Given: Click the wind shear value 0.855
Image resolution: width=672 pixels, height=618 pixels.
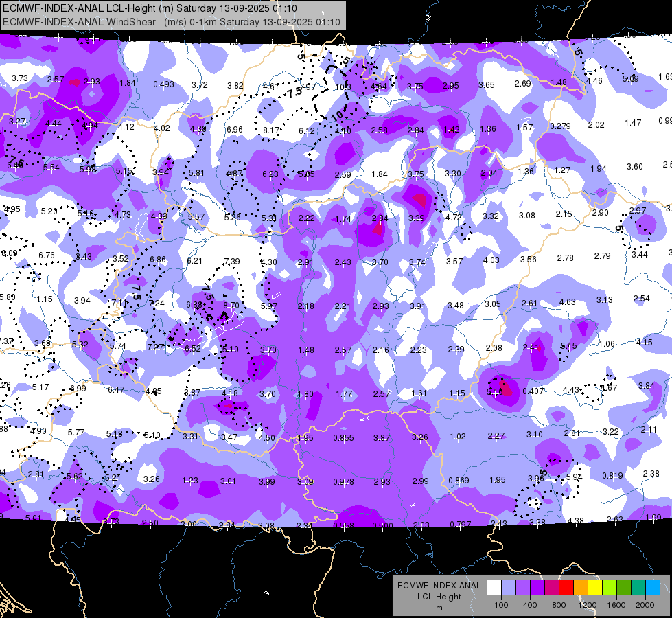Looking at the screenshot, I should pyautogui.click(x=344, y=438).
